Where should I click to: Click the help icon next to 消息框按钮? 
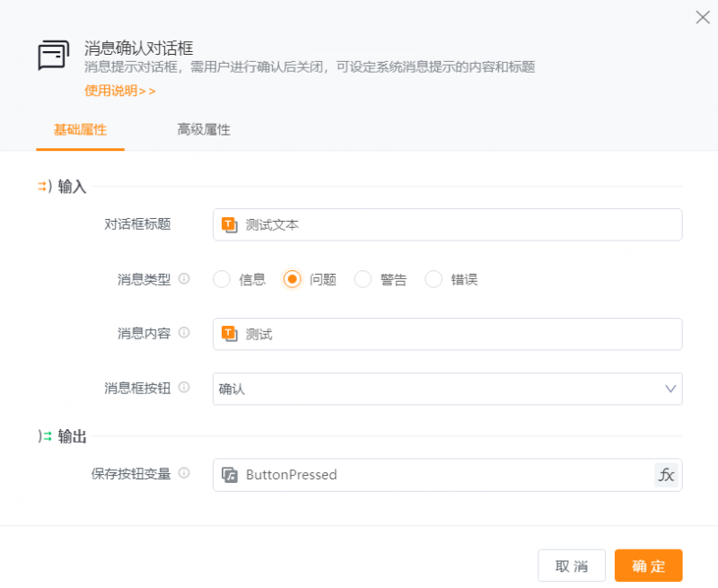click(x=184, y=388)
